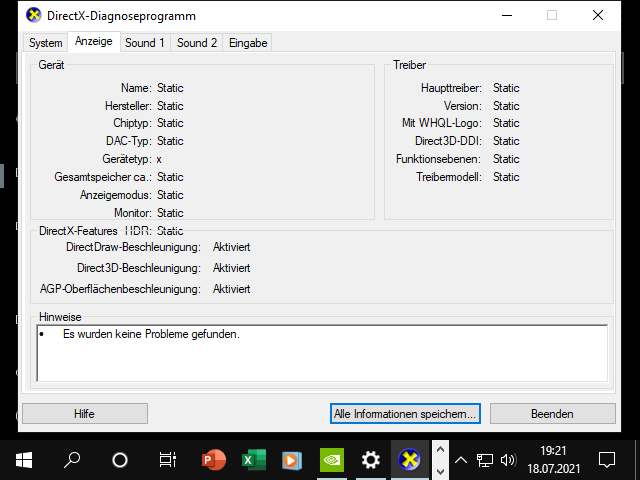Launch Excel from taskbar
The image size is (640, 480).
(253, 460)
